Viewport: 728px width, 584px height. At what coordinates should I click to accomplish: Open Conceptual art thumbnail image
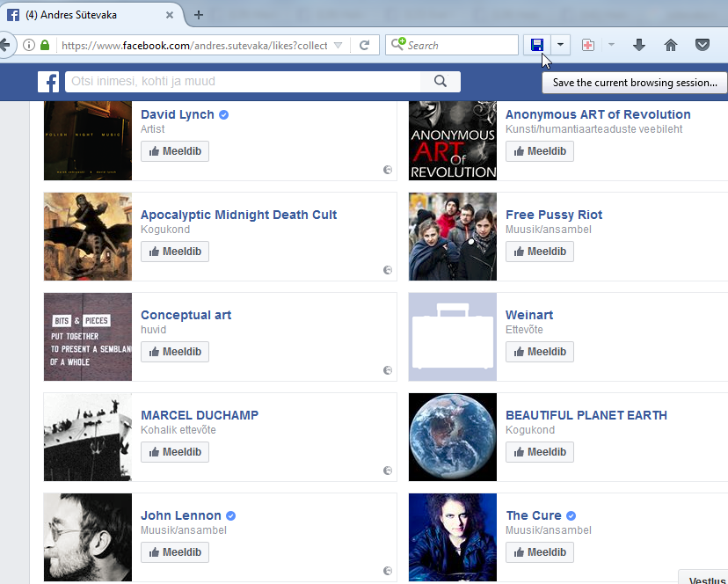click(x=88, y=337)
